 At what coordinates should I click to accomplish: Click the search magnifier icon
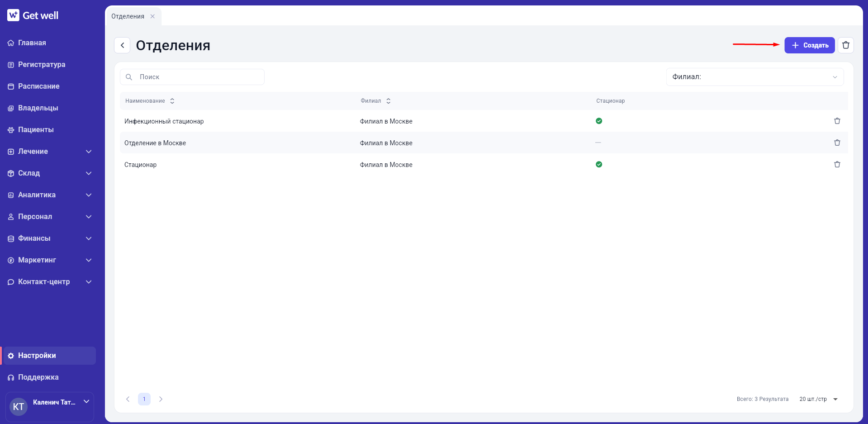point(129,77)
